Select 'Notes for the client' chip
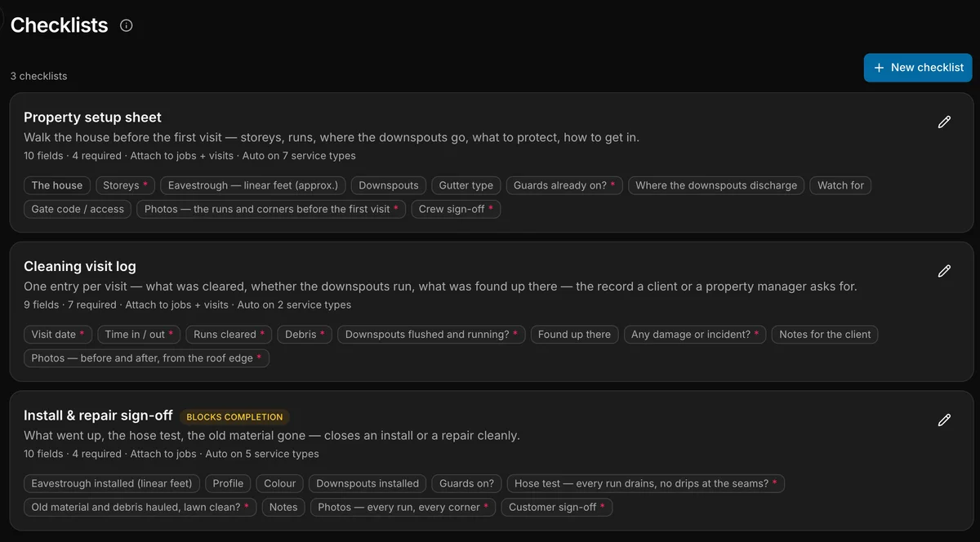This screenshot has width=980, height=542. tap(825, 335)
